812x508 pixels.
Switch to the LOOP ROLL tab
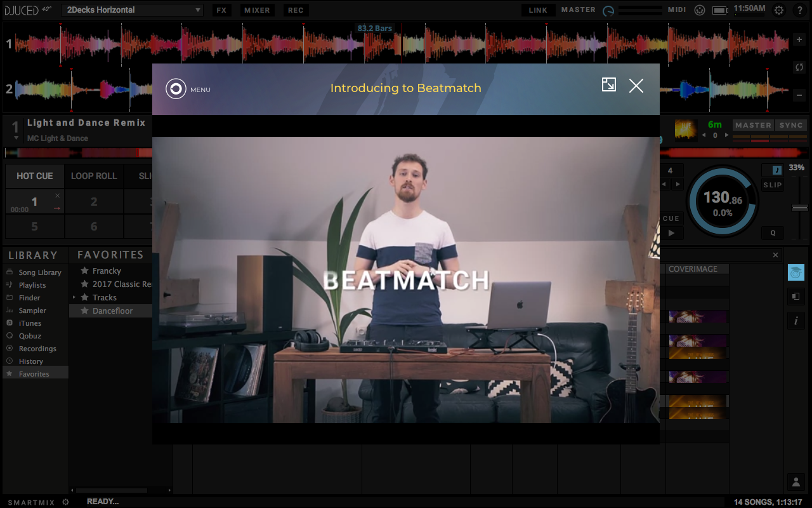click(94, 176)
